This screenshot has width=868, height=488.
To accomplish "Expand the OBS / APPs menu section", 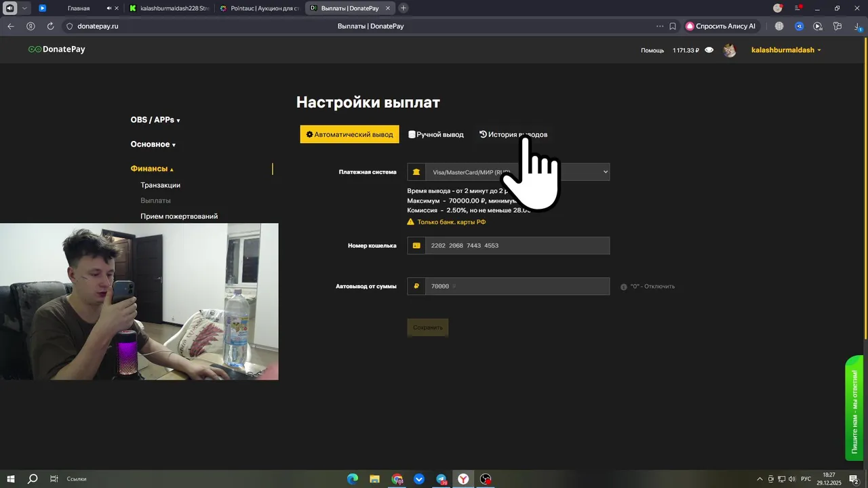I will coord(155,120).
